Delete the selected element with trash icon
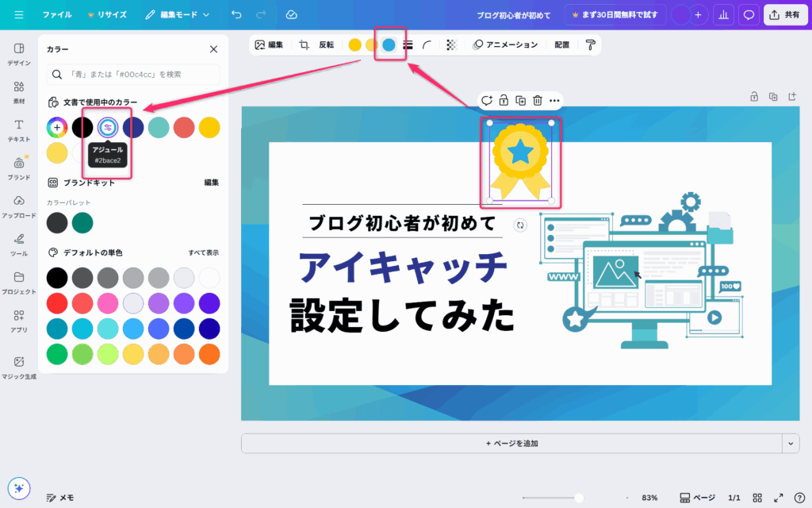This screenshot has width=812, height=508. [538, 100]
